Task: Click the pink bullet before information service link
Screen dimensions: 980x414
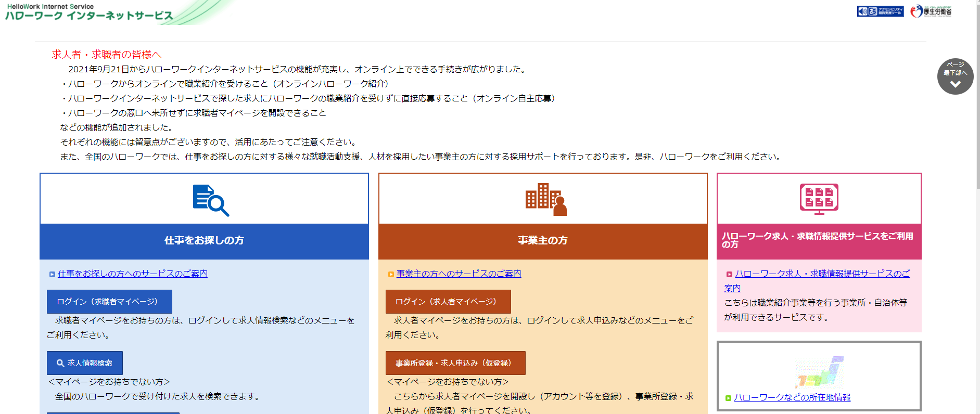Action: pos(729,274)
